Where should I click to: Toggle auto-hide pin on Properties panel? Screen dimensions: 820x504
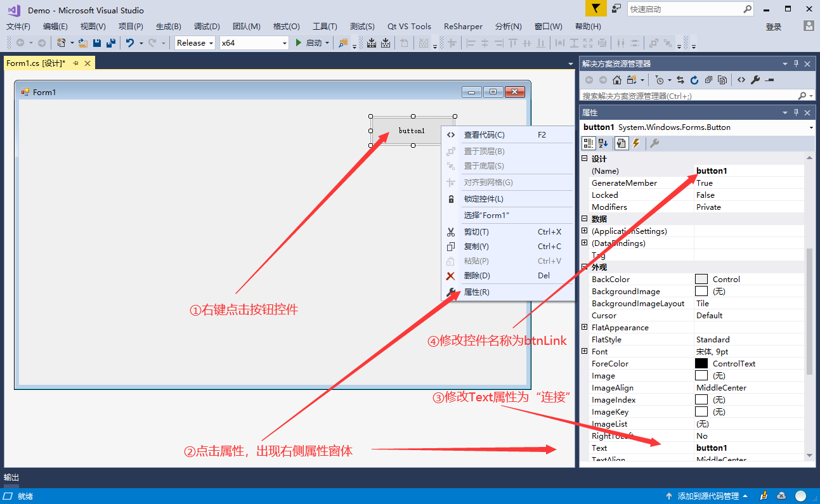pos(797,113)
